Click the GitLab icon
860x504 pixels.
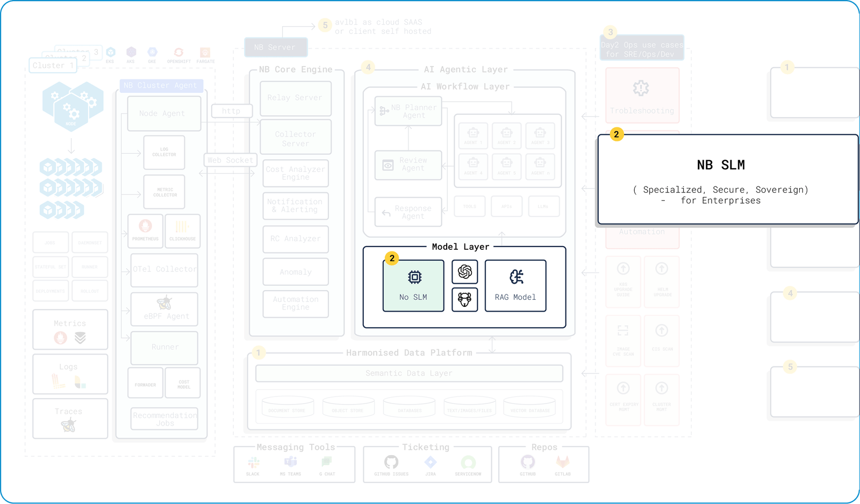563,462
